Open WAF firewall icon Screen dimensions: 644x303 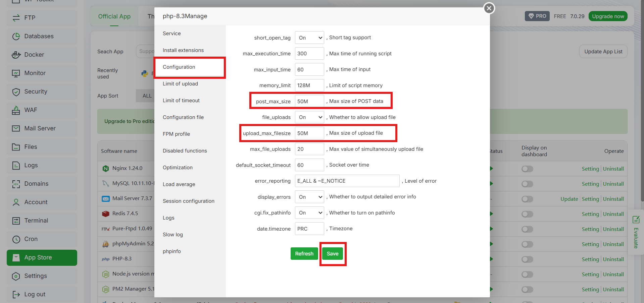[16, 110]
